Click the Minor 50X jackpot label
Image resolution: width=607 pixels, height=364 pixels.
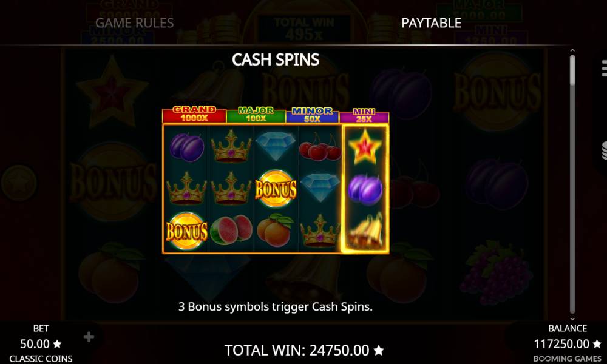pos(312,115)
